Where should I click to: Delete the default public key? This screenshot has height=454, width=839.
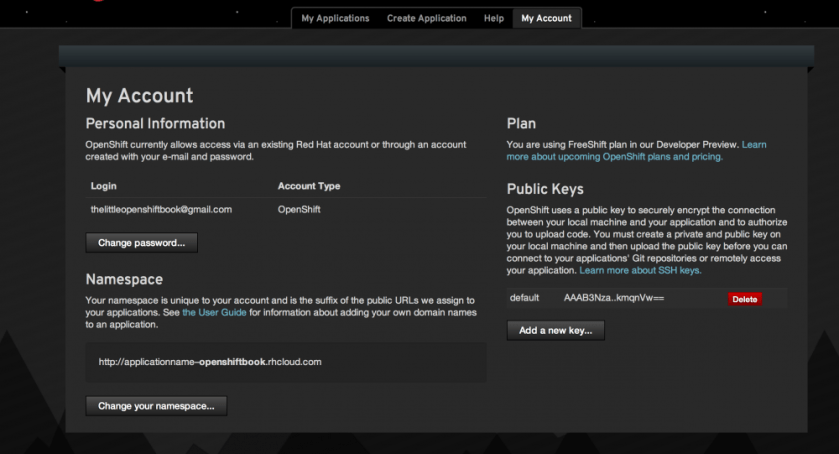744,299
